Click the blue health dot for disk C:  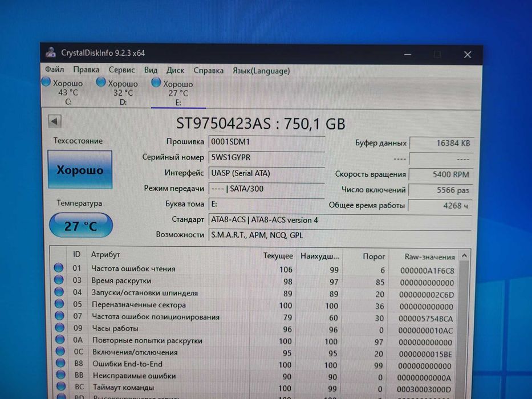click(x=46, y=82)
